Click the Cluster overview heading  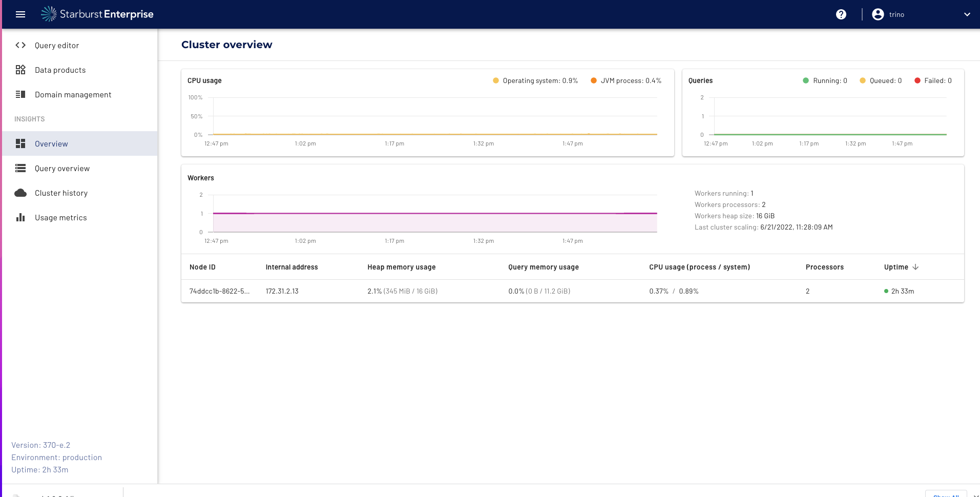pyautogui.click(x=227, y=45)
